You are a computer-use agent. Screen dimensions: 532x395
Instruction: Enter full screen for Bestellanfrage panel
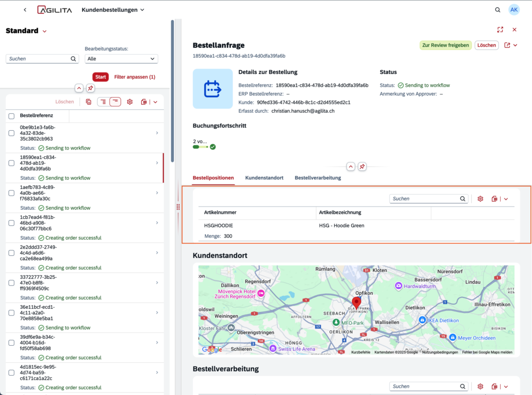(x=500, y=30)
